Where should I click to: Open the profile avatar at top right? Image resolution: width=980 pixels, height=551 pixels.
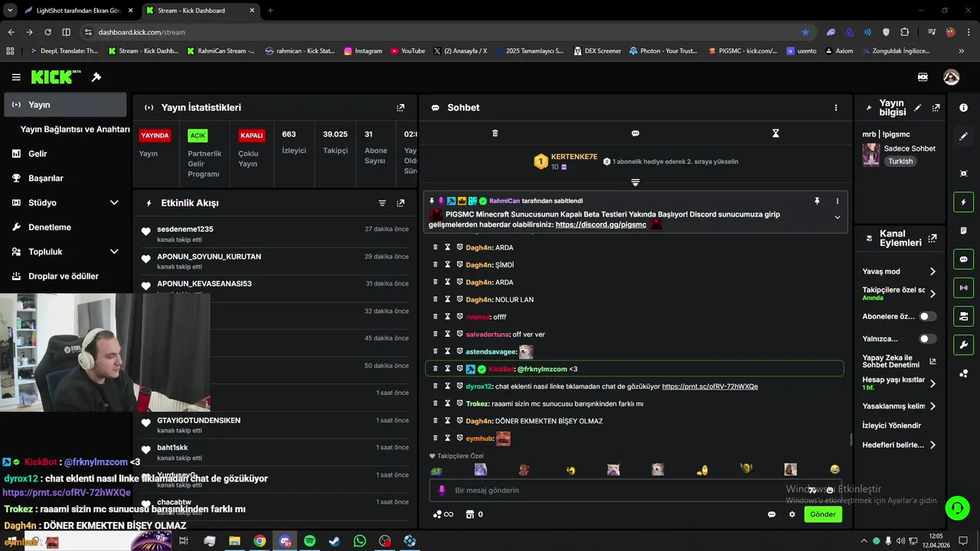coord(951,77)
